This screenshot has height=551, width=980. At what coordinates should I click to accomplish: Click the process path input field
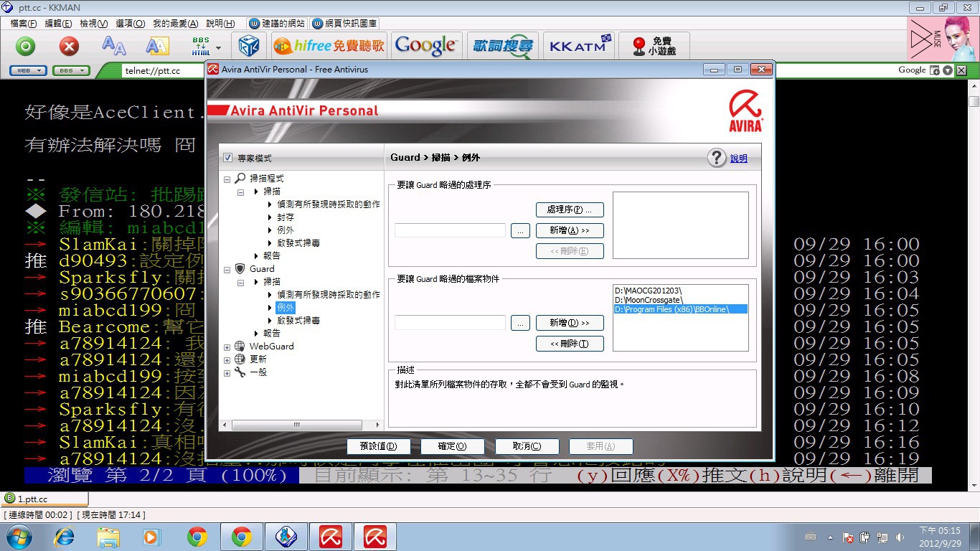tap(451, 230)
